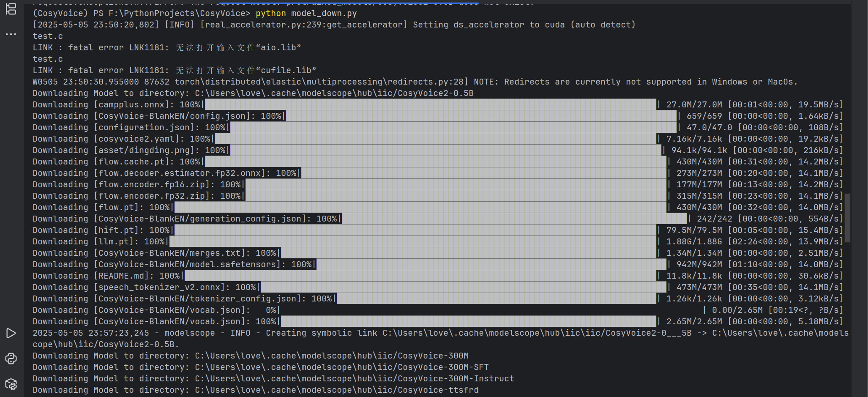The width and height of the screenshot is (868, 397).
Task: Click the size value "79.5M/79.5M"
Action: point(694,230)
